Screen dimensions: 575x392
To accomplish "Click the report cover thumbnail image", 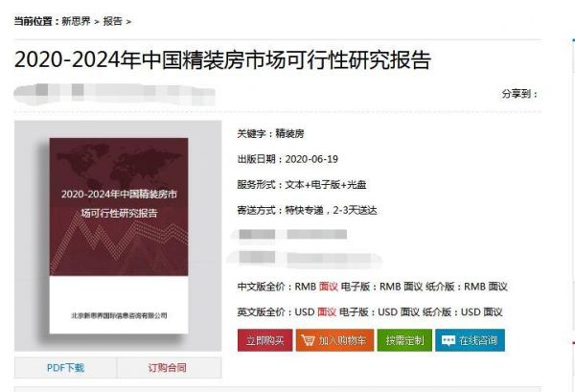I will click(x=119, y=236).
